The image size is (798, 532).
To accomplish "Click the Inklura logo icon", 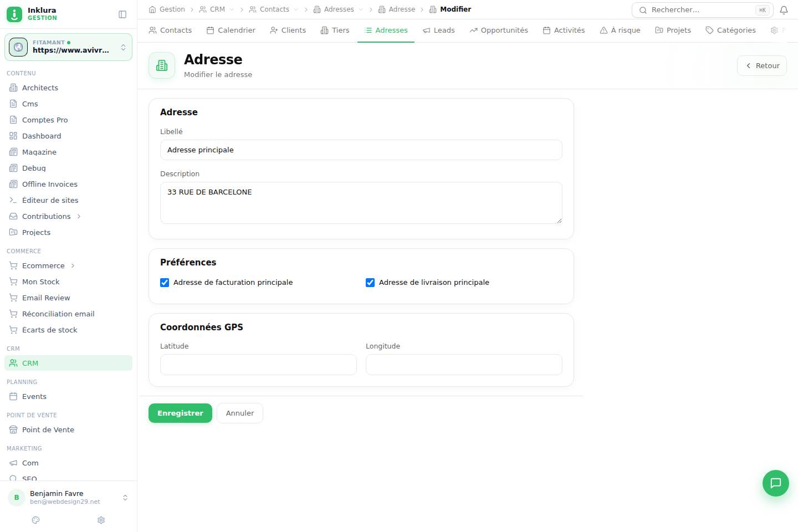I will 14,14.
